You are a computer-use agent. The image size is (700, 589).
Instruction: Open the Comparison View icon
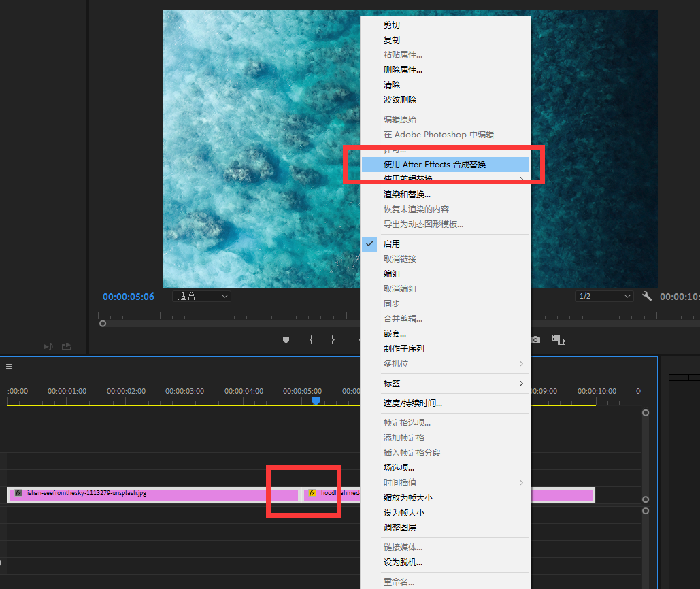(x=559, y=339)
